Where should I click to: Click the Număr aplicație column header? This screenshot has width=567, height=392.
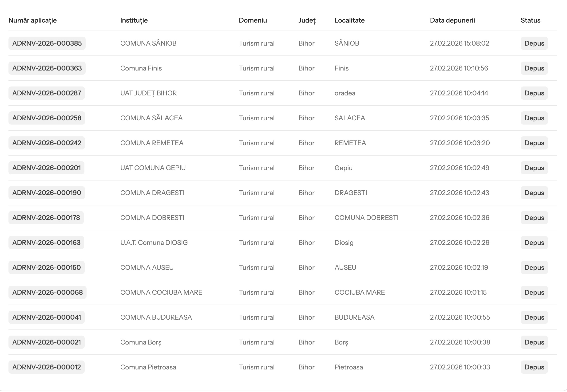click(32, 20)
